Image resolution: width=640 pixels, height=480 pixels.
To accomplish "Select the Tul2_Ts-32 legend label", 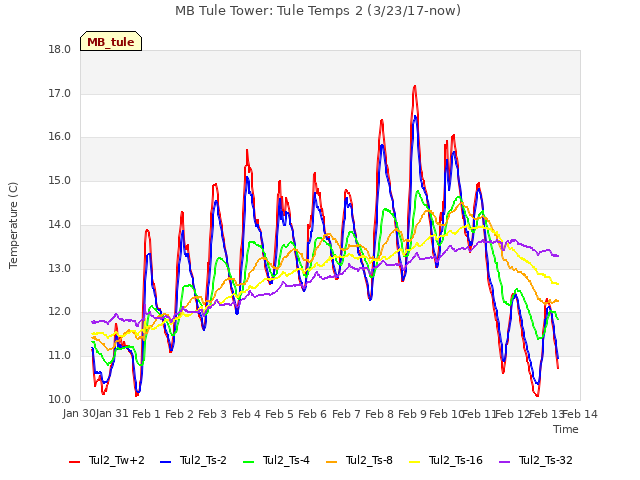I will point(546,460).
